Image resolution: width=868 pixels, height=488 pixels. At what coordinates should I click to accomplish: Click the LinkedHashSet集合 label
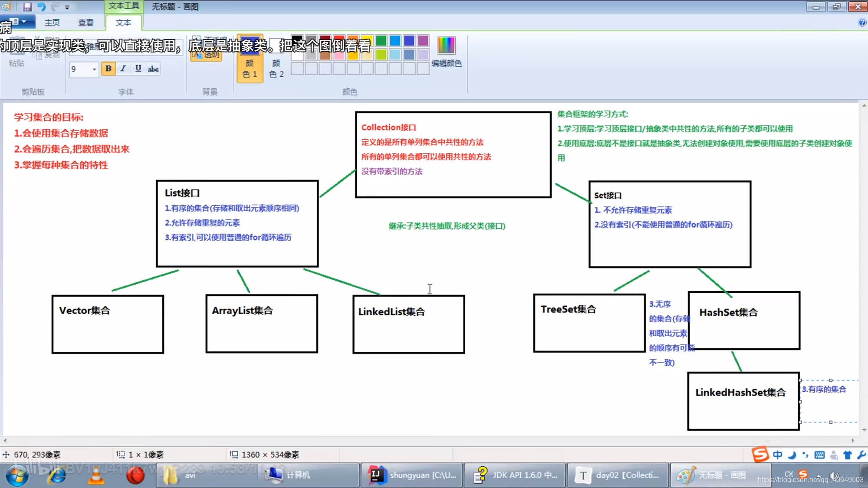tap(741, 393)
